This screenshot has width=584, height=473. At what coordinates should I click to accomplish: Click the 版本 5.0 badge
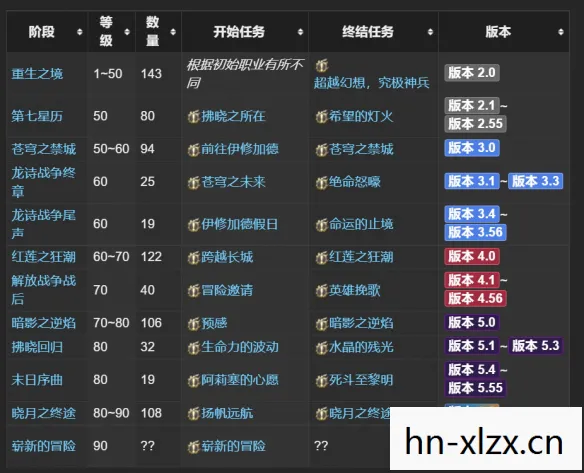click(x=472, y=322)
